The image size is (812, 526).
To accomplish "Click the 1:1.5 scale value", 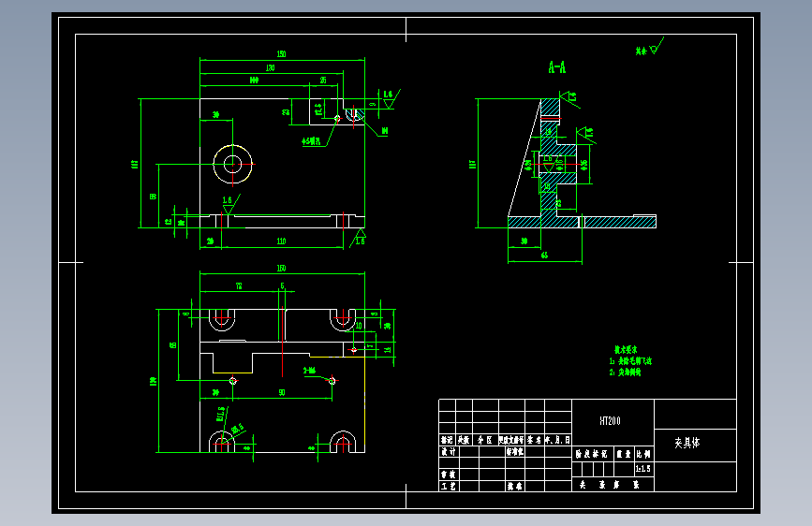I will pyautogui.click(x=642, y=469).
